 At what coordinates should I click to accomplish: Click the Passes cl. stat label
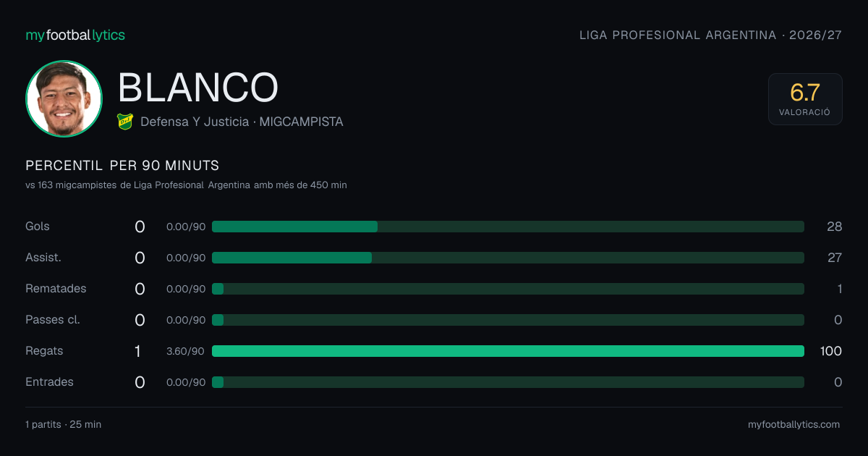53,319
